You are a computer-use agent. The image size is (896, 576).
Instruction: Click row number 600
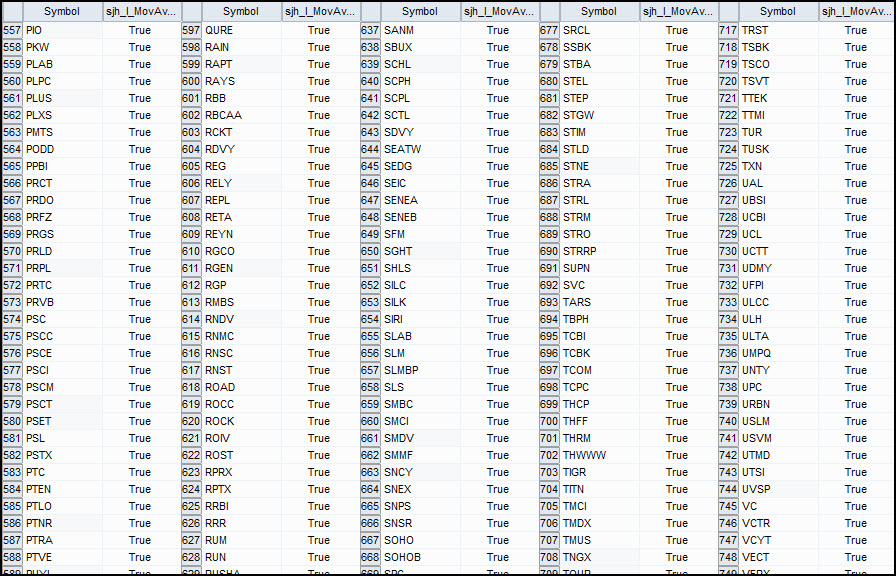[191, 81]
